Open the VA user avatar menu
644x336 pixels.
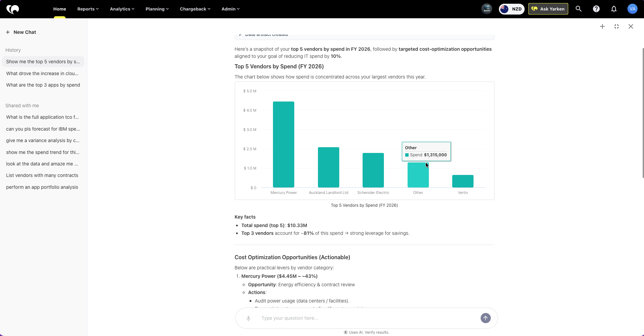(x=632, y=9)
